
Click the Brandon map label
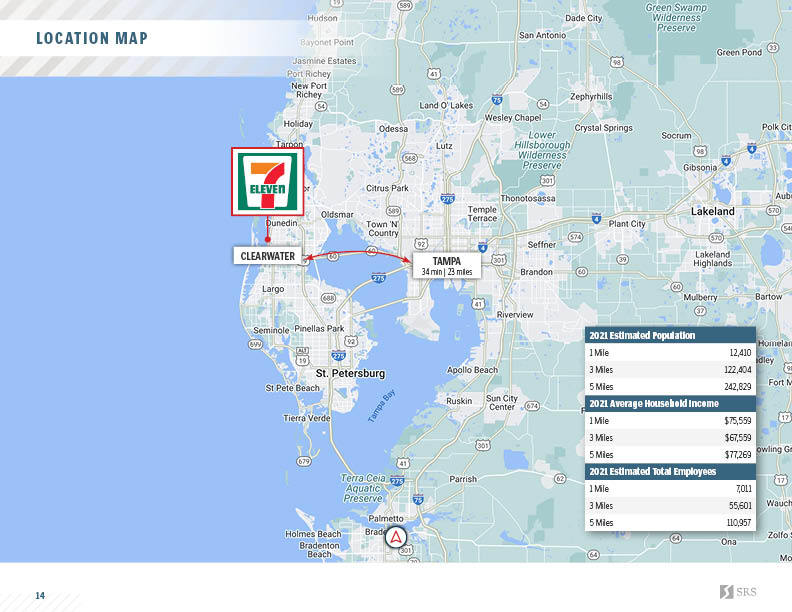tap(536, 272)
